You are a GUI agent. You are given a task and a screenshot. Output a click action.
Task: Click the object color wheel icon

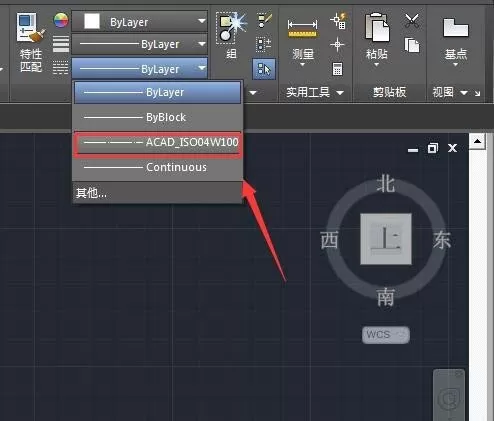point(61,20)
